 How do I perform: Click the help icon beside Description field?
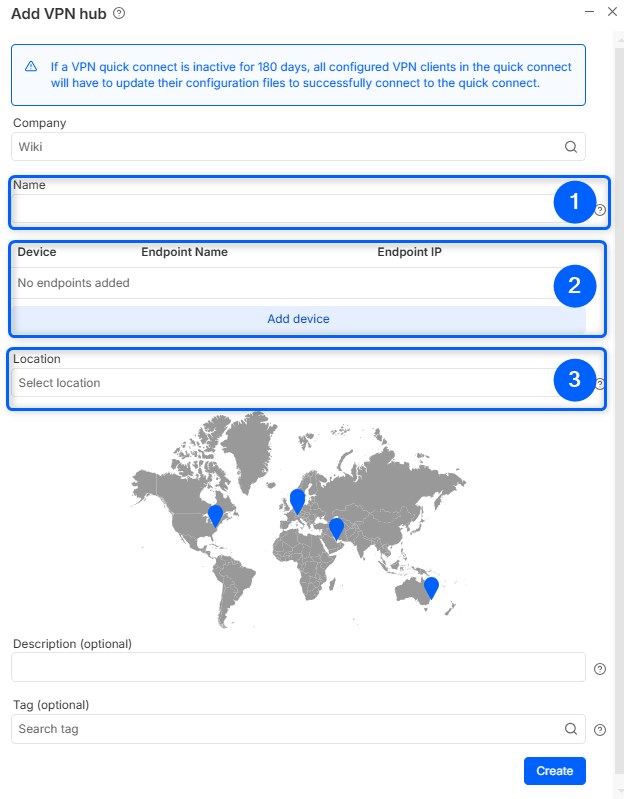[600, 669]
